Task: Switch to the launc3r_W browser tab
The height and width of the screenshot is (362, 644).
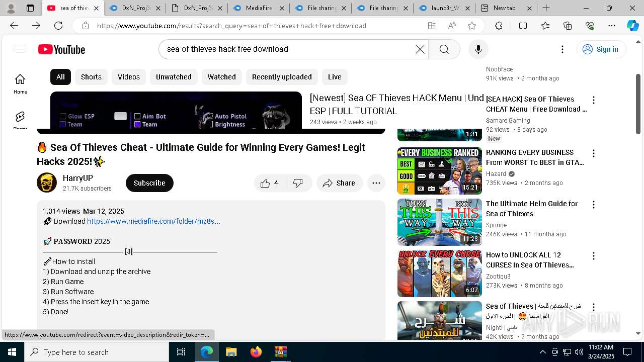Action: point(445,8)
